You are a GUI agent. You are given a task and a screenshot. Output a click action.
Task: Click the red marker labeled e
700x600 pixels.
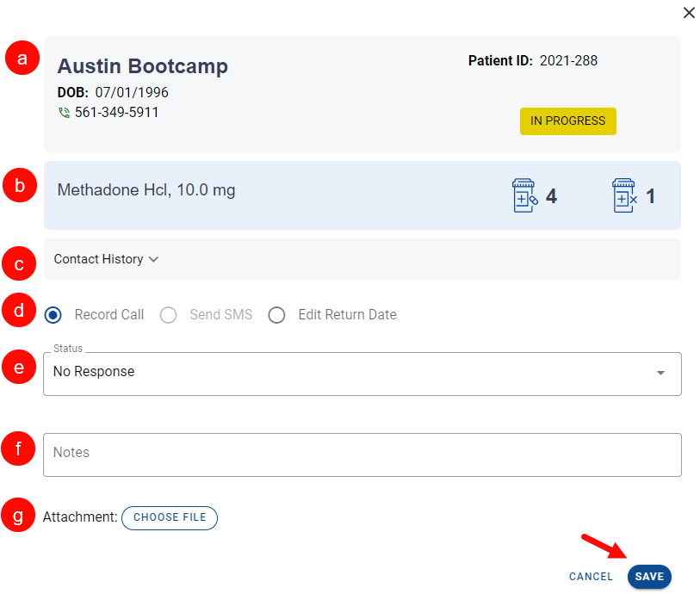[20, 366]
